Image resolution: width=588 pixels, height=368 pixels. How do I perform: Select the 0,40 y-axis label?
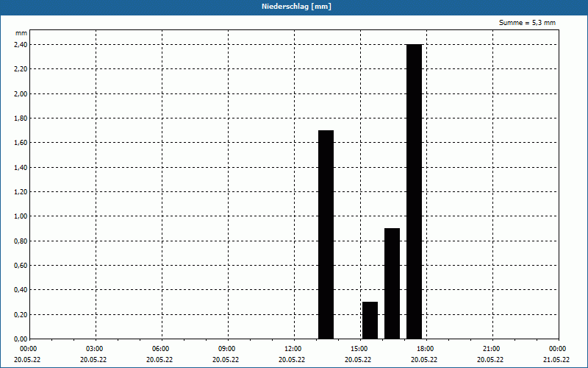21,290
